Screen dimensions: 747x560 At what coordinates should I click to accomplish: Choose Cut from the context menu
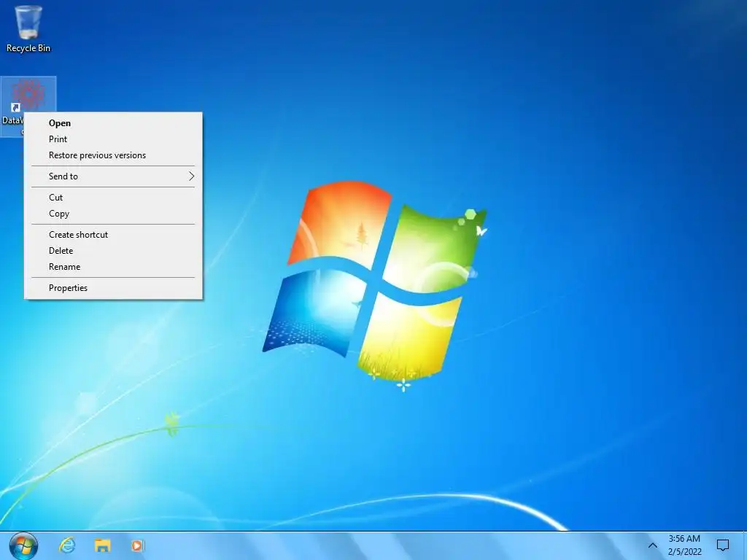point(113,197)
